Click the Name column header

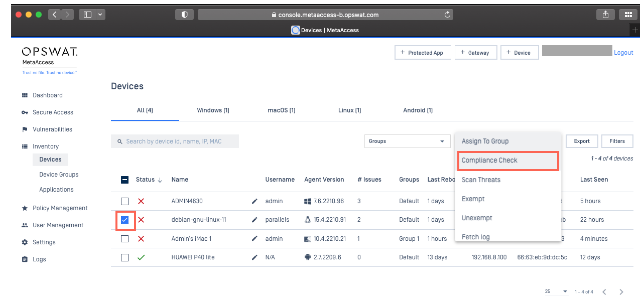(x=180, y=180)
